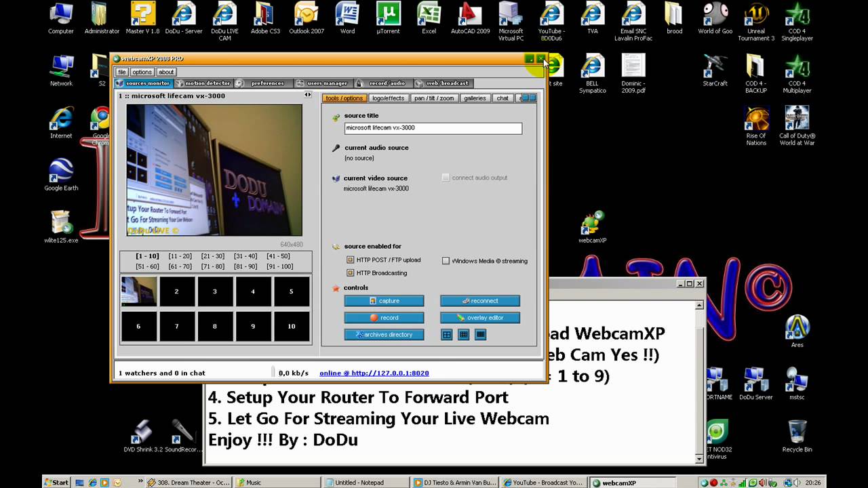Open the Adobe CS3 desktop icon

point(265,18)
